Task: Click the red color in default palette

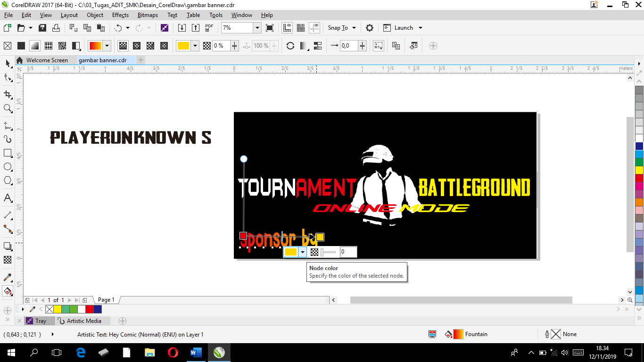Action: click(x=639, y=178)
